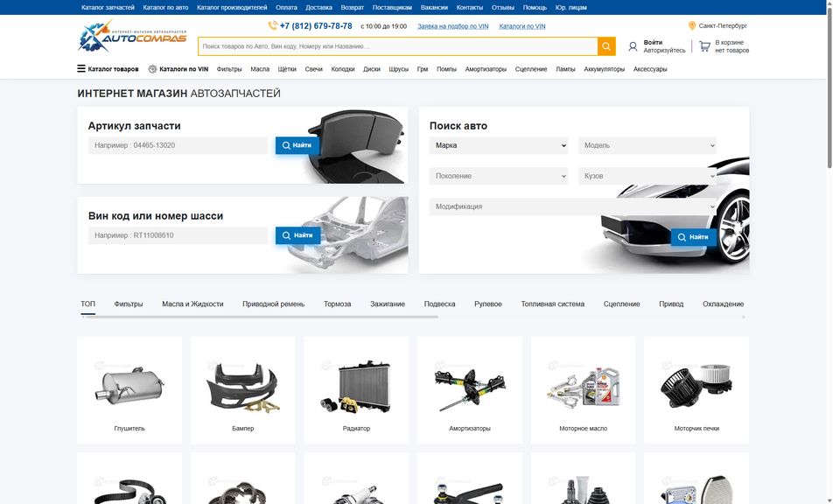Open the Глушитель category image
The height and width of the screenshot is (504, 833).
pyautogui.click(x=129, y=386)
